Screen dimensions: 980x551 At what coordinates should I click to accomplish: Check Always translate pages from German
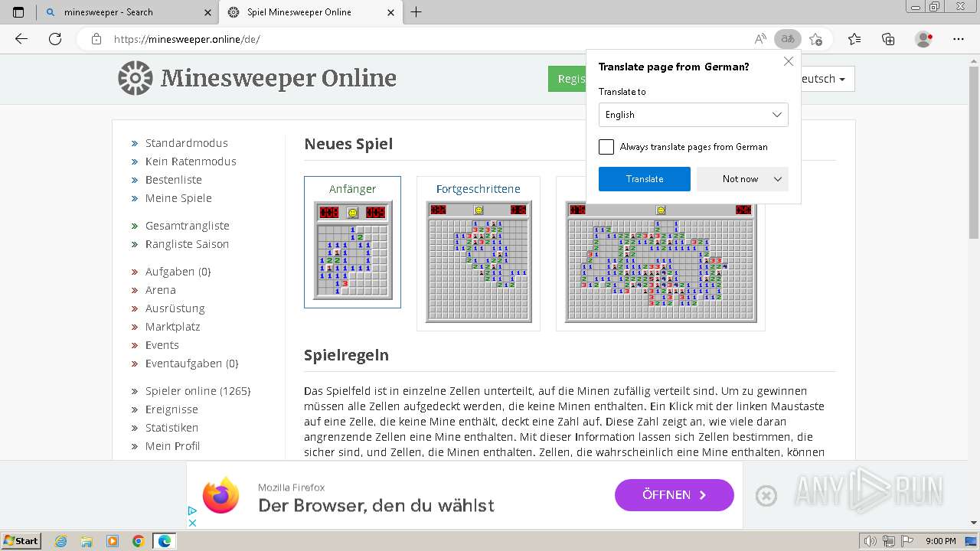(x=606, y=147)
